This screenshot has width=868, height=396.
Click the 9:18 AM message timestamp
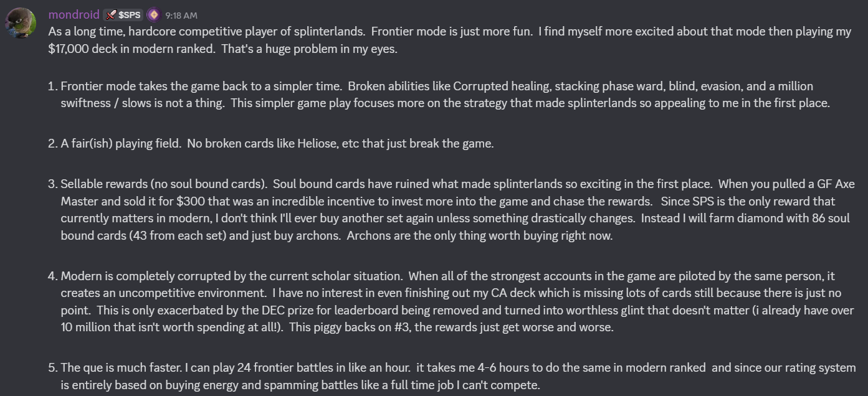pyautogui.click(x=181, y=15)
